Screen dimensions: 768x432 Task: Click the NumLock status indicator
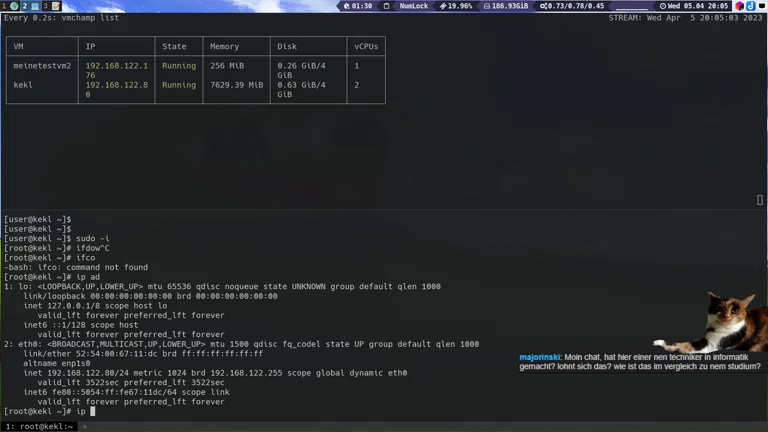412,6
